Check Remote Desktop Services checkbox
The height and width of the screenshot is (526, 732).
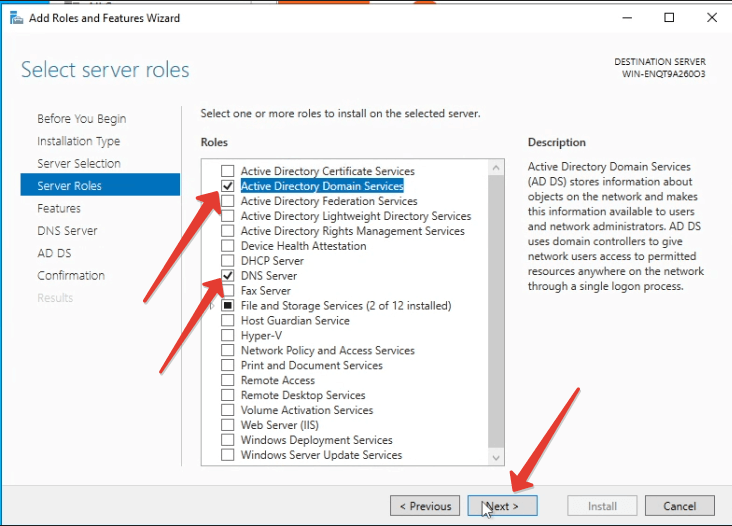227,395
